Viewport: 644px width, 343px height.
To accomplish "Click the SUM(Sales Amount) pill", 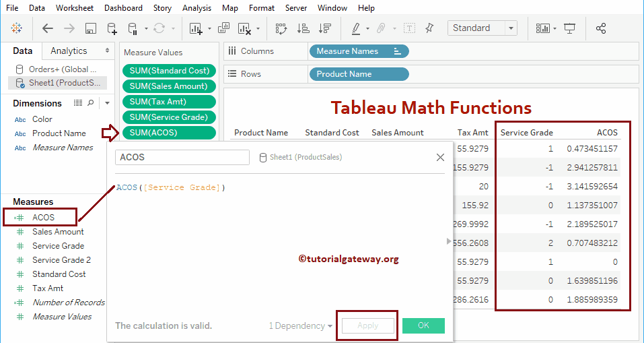I will point(169,86).
